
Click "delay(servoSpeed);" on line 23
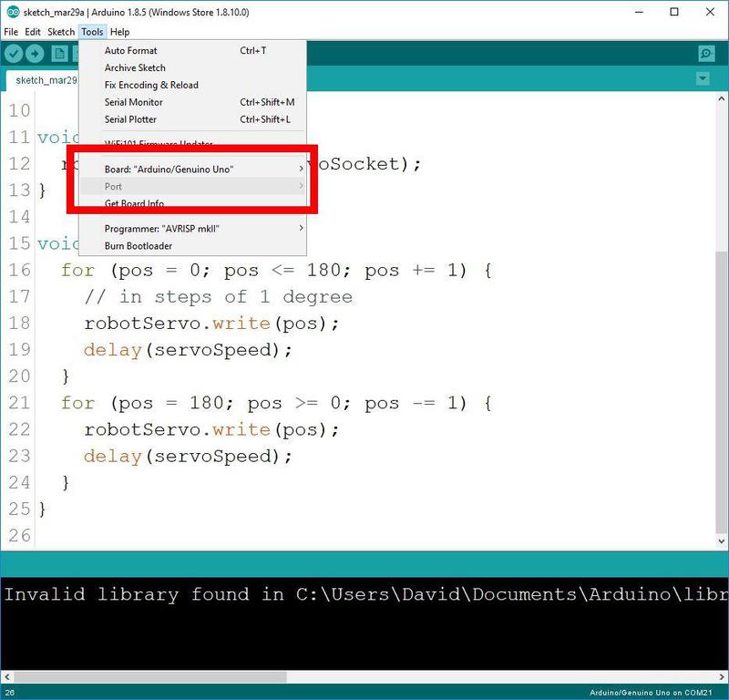pos(189,456)
